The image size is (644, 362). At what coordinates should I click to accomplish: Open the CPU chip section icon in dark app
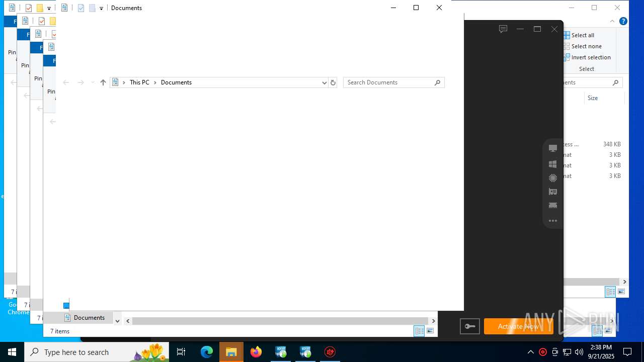(553, 178)
